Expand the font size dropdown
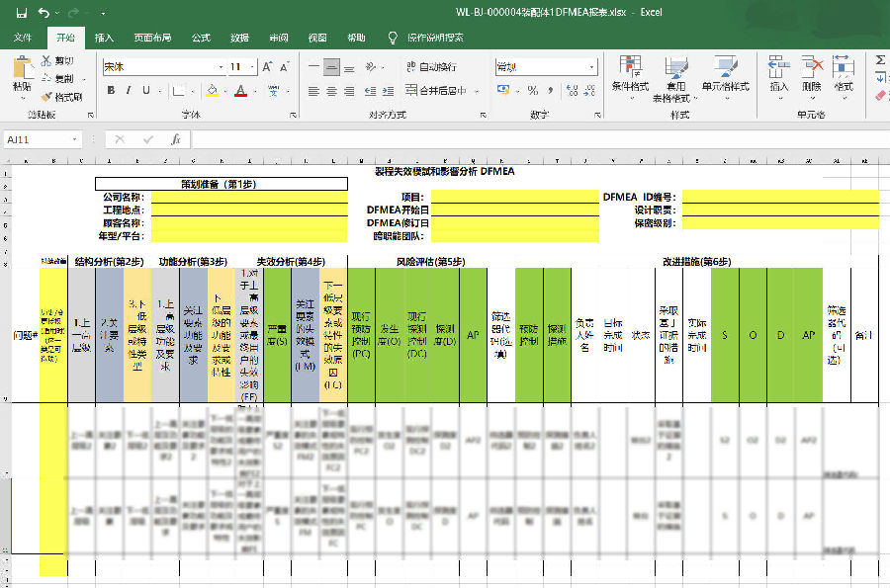Viewport: 890px width, 588px height. point(251,67)
